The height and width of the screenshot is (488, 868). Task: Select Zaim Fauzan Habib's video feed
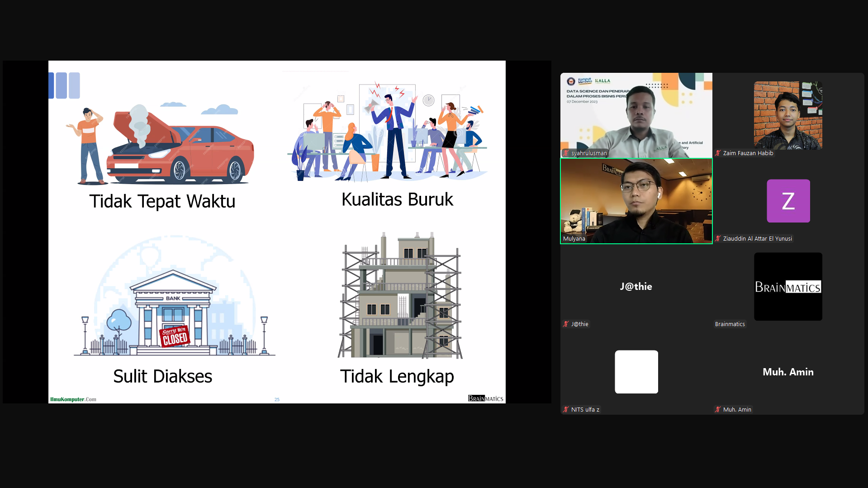[788, 115]
